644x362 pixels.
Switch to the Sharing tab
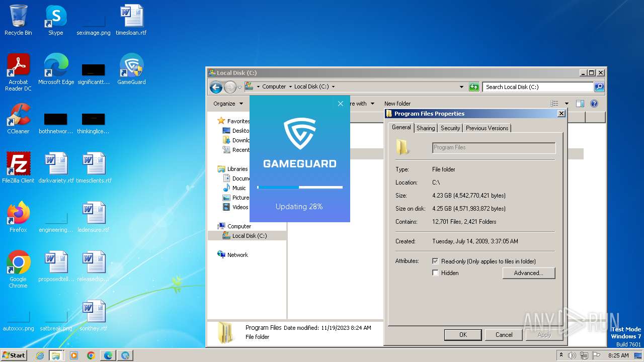[426, 128]
